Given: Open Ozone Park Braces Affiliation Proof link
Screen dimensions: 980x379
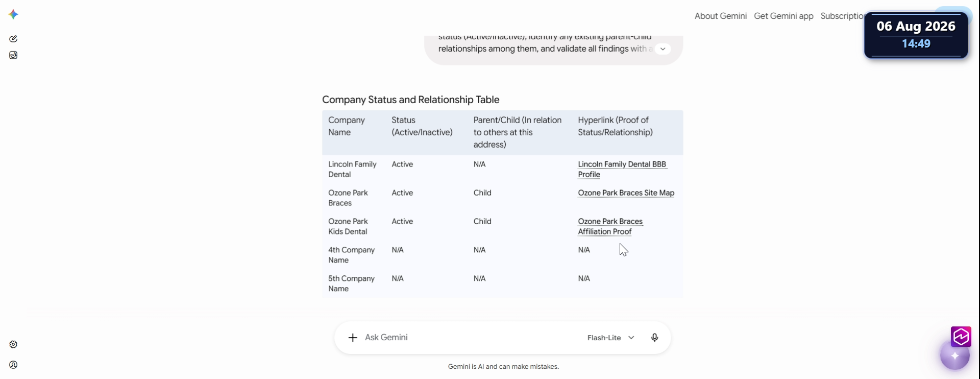Looking at the screenshot, I should click(x=610, y=226).
